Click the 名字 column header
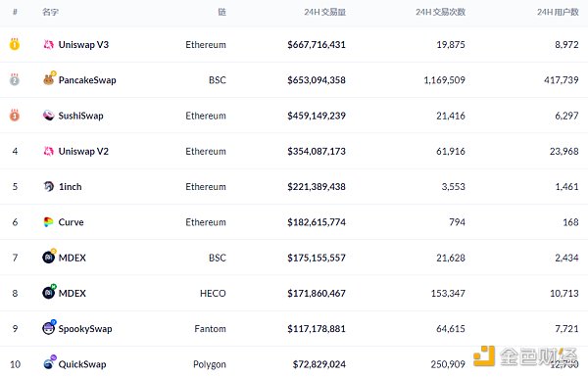The image size is (588, 377). point(50,12)
